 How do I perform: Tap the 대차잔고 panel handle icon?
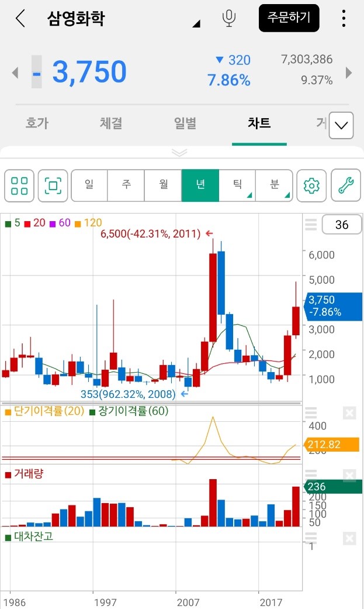[x=311, y=538]
